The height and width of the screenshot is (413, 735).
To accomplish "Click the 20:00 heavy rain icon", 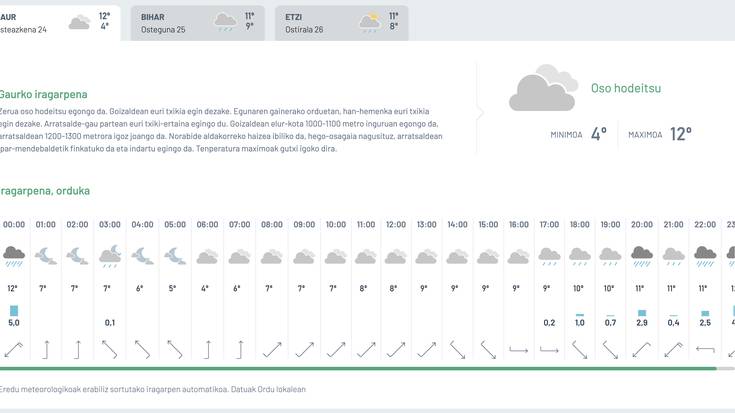I will (x=642, y=257).
